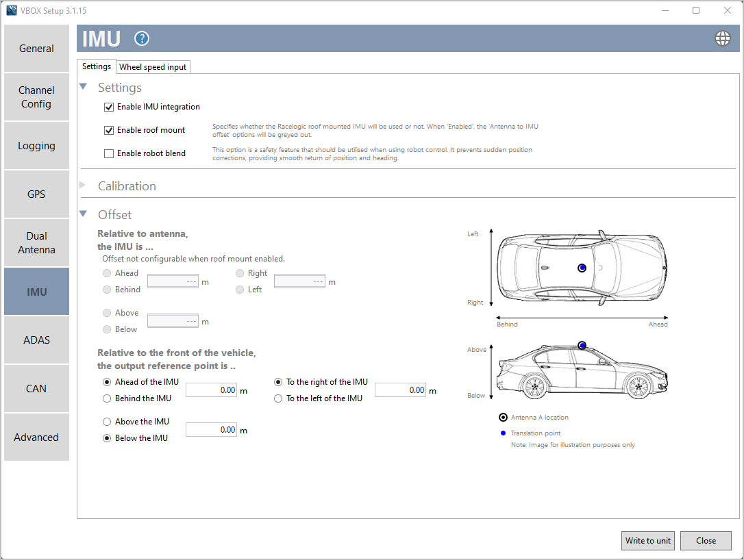The height and width of the screenshot is (560, 744).
Task: Click the globe language icon
Action: (722, 38)
